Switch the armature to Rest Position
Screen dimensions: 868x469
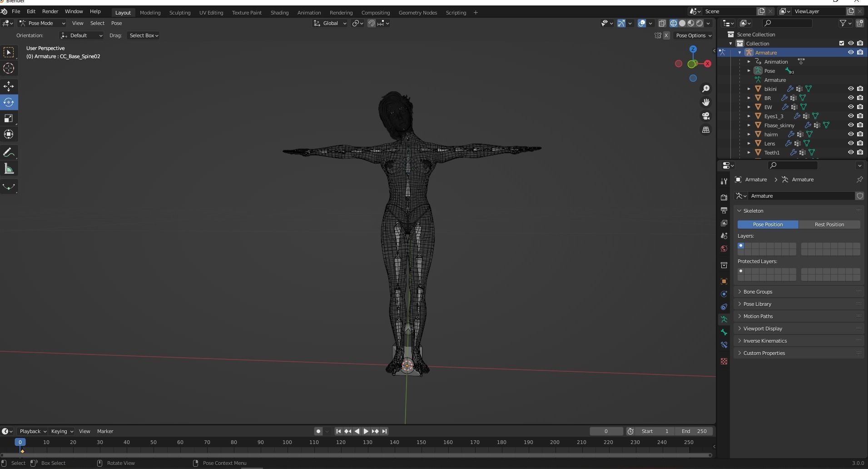pyautogui.click(x=830, y=224)
